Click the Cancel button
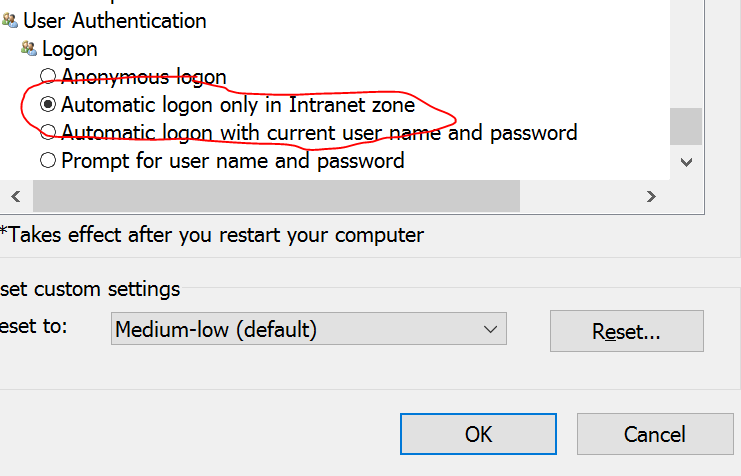 coord(655,434)
